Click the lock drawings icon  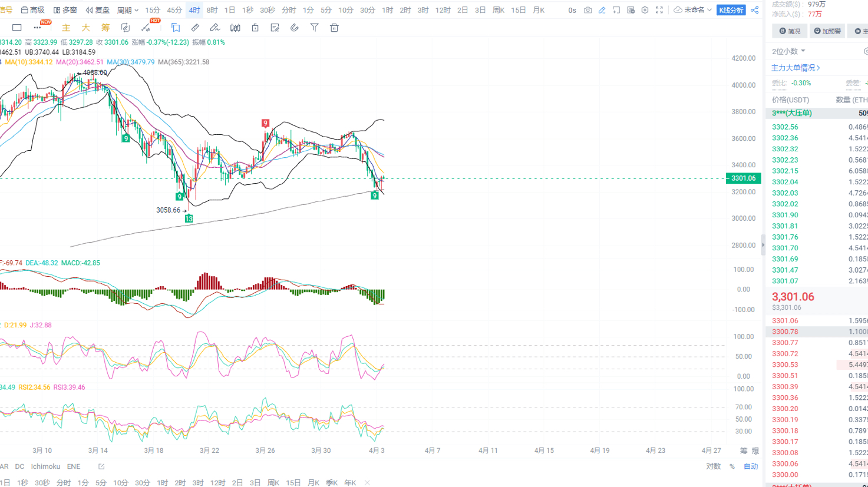[255, 28]
